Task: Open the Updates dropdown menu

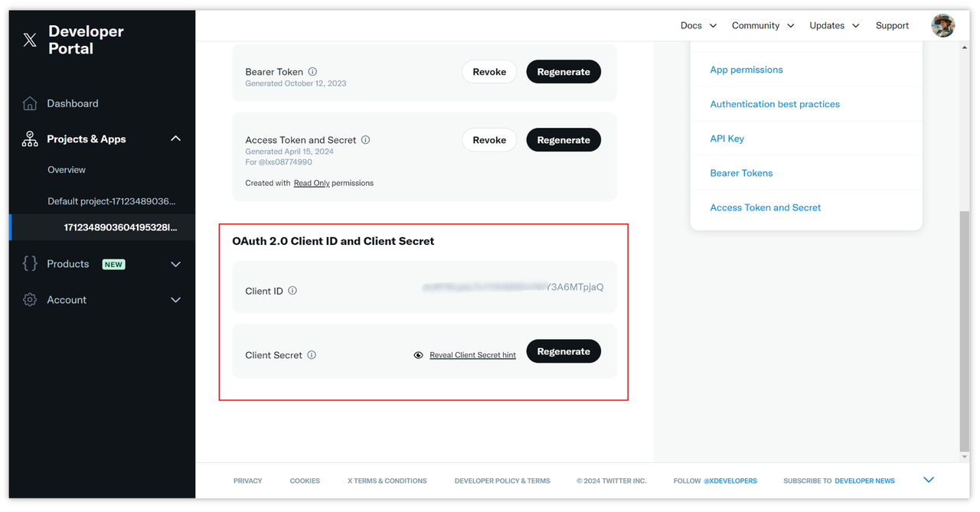Action: tap(835, 25)
